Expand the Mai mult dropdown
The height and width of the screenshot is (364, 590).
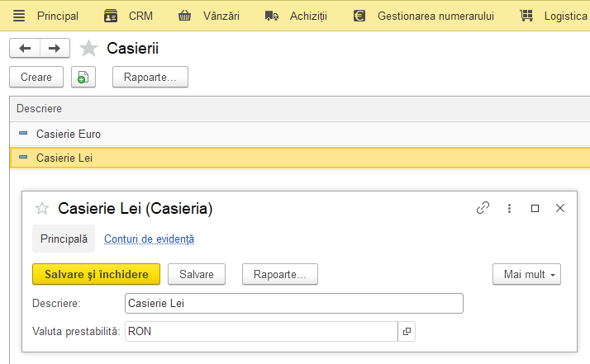(x=526, y=274)
